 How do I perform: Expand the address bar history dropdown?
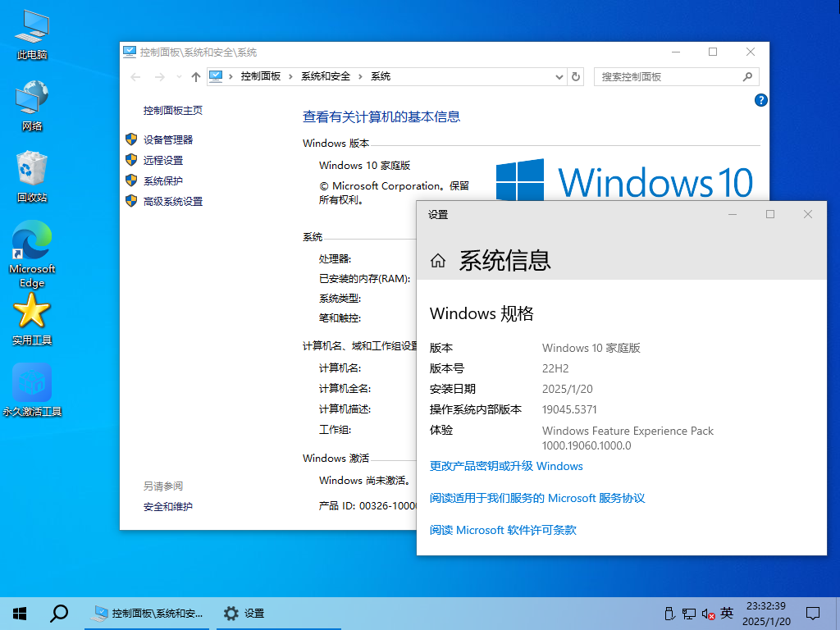pyautogui.click(x=559, y=76)
